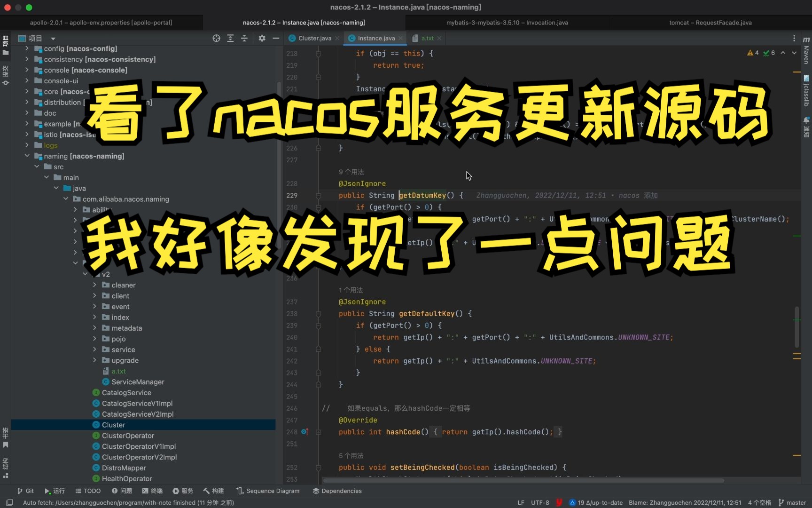Image resolution: width=812 pixels, height=508 pixels.
Task: Open editor tabs more options menu
Action: click(x=794, y=38)
